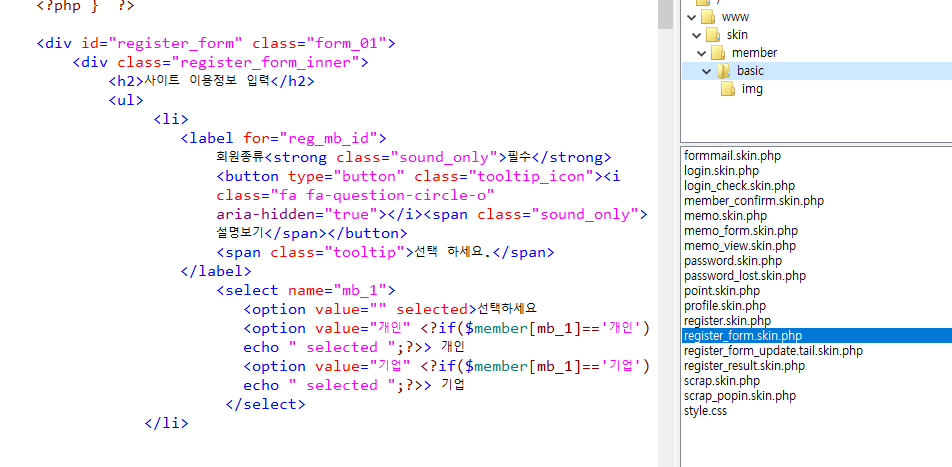Click the img folder icon

tap(728, 89)
